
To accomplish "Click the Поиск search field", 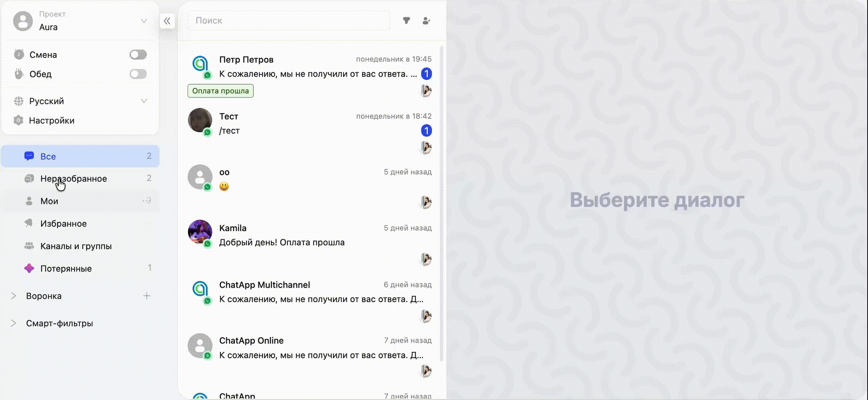I will (x=289, y=21).
